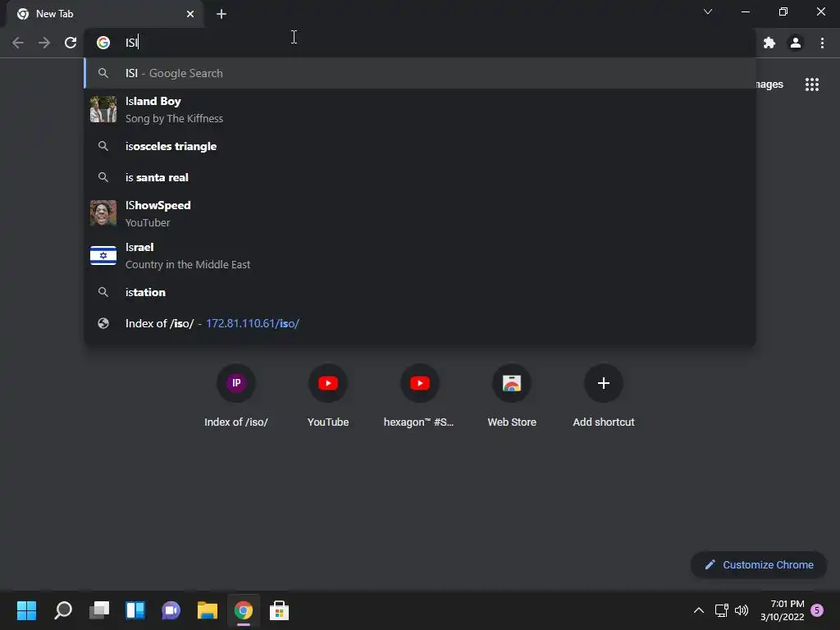840x630 pixels.
Task: Open Task View on the taskbar
Action: coord(99,610)
